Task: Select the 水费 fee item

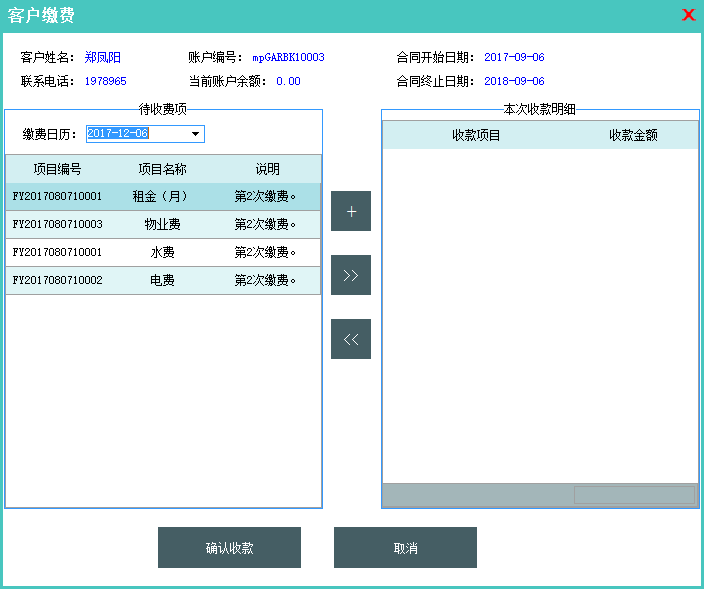Action: (162, 253)
